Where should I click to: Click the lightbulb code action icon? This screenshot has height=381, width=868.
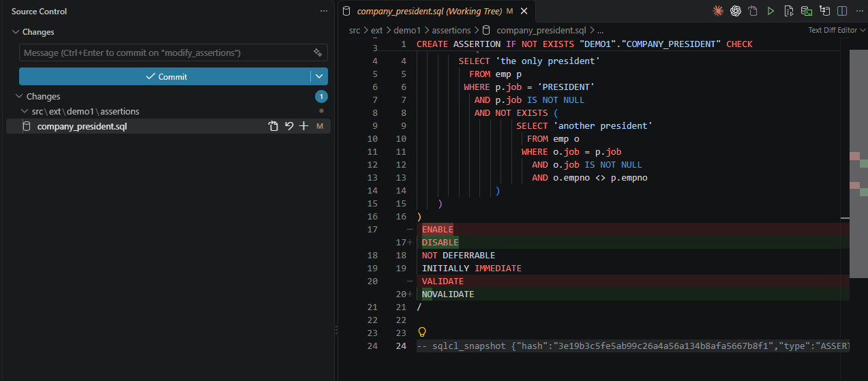pos(422,332)
